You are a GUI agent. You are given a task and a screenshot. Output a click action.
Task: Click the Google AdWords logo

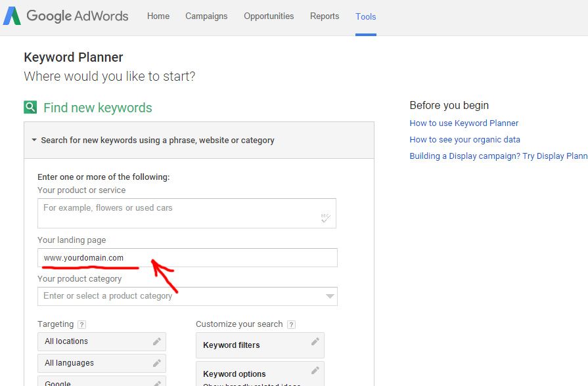click(66, 16)
